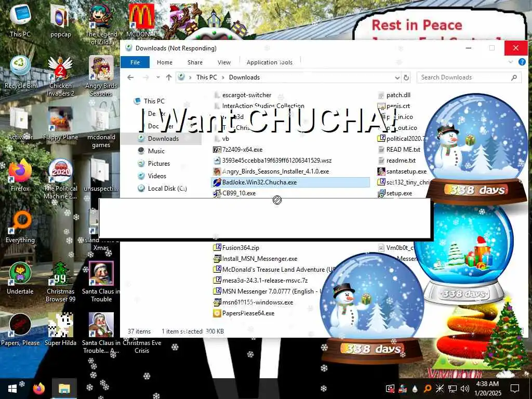Open the Application Tools ribbon tab
The height and width of the screenshot is (399, 532).
tap(270, 62)
